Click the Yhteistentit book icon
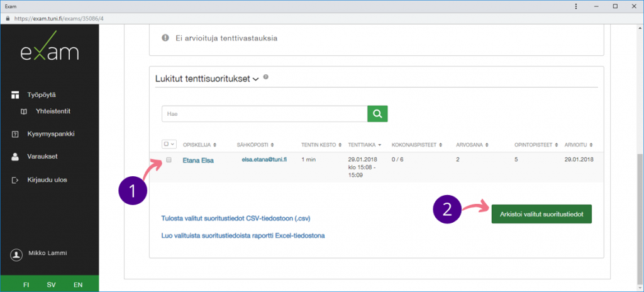644x292 pixels. (x=24, y=111)
